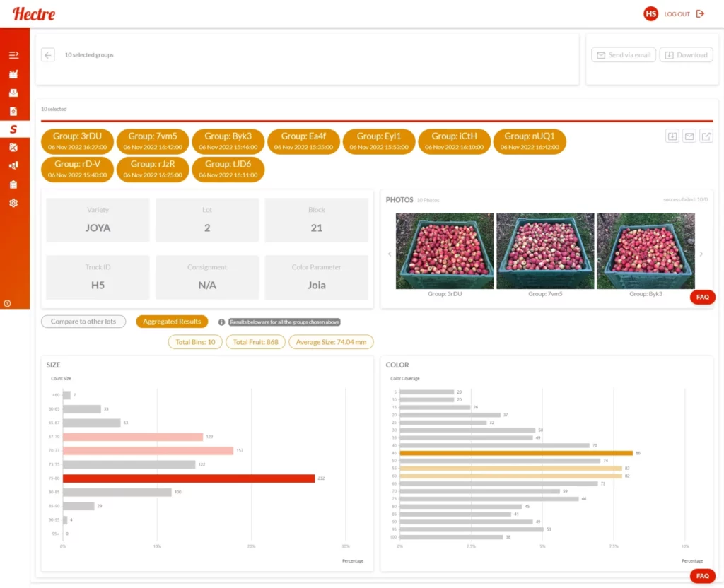Click the download icon above photos
Image resolution: width=724 pixels, height=588 pixels.
[672, 136]
